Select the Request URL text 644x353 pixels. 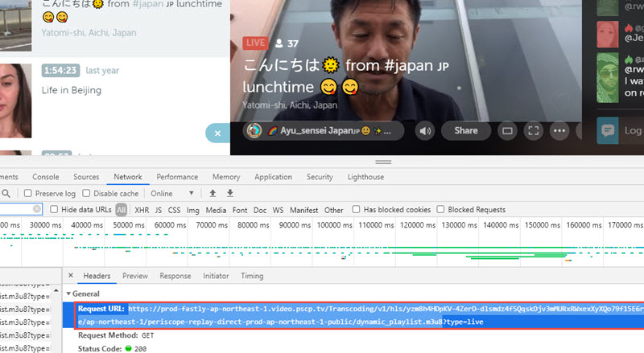point(359,315)
